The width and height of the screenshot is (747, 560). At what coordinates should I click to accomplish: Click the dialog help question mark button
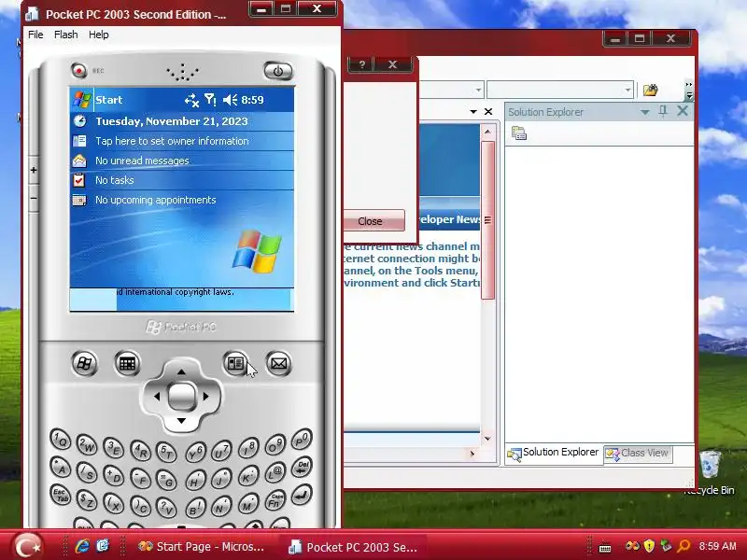[x=362, y=64]
